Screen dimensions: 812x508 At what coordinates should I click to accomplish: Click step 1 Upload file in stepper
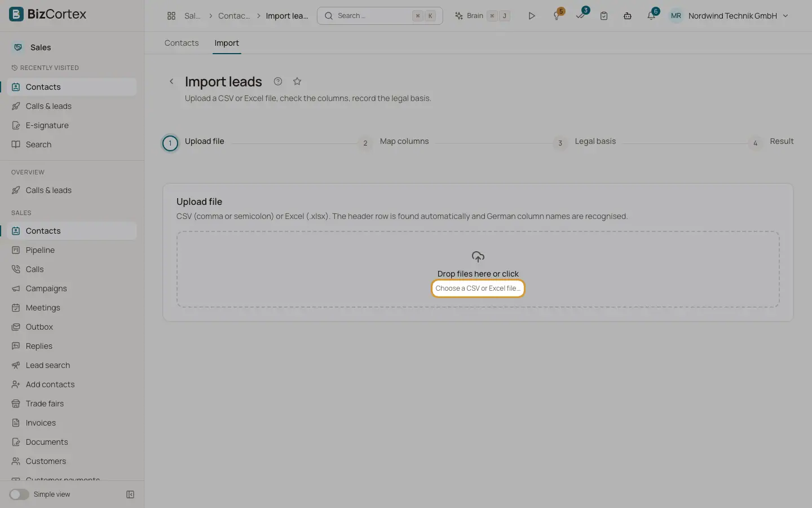pos(193,142)
